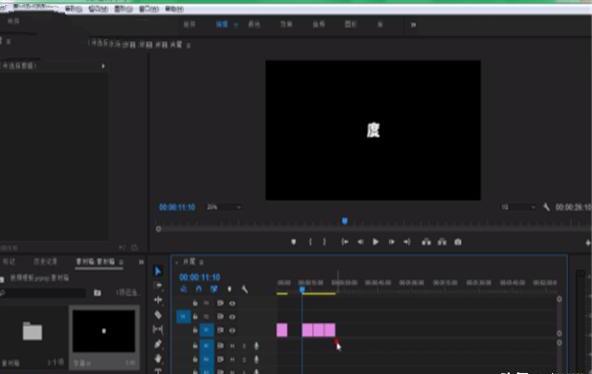The image size is (592, 374).
Task: Select the Pen tool
Action: pyautogui.click(x=158, y=344)
